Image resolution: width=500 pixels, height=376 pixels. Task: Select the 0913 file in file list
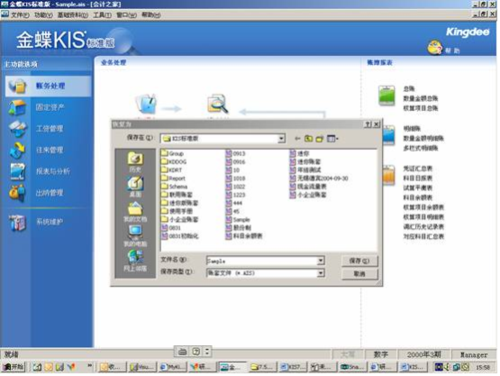235,154
